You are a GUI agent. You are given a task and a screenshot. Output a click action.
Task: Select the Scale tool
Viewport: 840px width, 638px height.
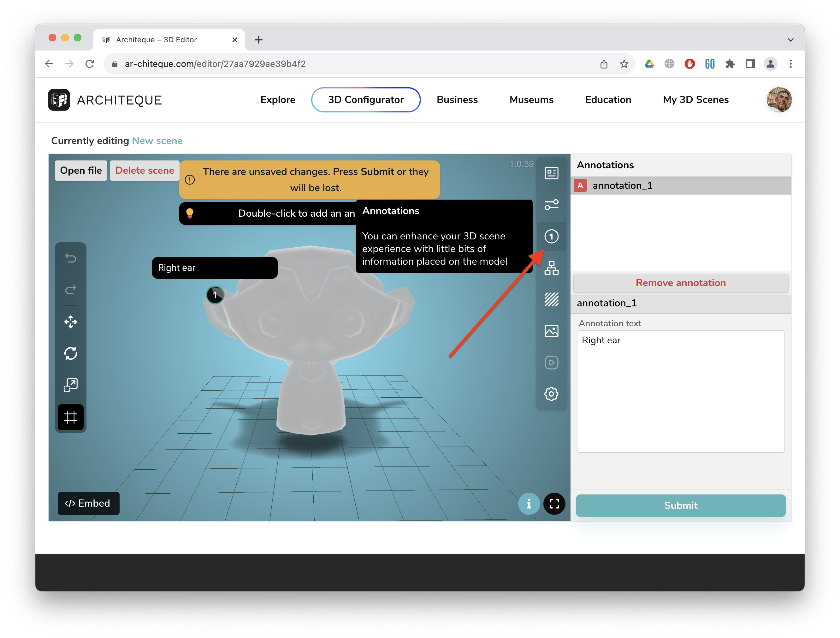tap(71, 385)
